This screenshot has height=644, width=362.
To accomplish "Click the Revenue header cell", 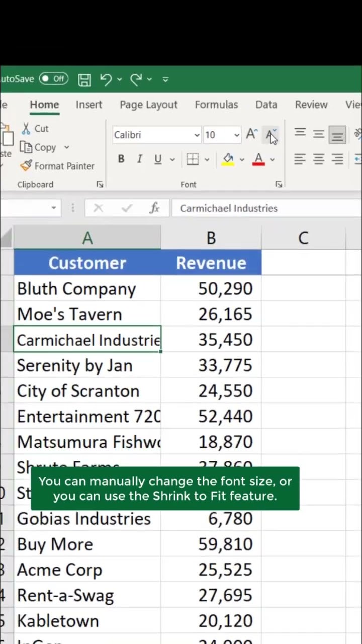I will [x=211, y=263].
